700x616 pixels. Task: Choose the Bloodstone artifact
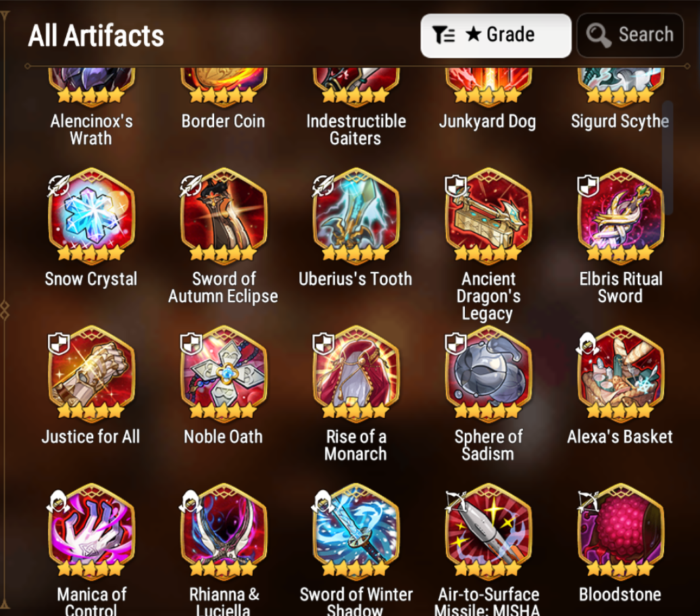(620, 529)
